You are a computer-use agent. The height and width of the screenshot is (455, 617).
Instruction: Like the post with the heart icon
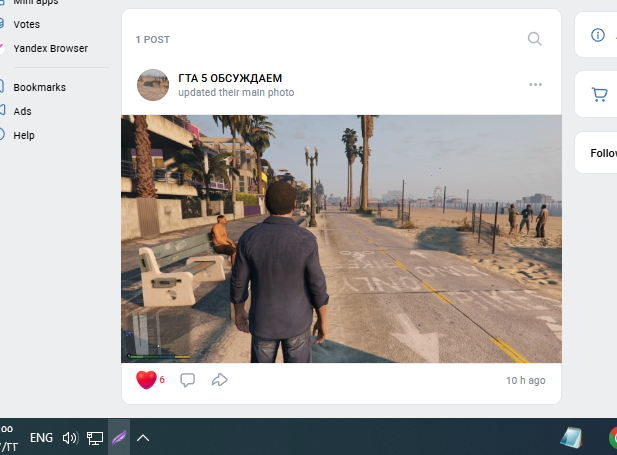146,380
